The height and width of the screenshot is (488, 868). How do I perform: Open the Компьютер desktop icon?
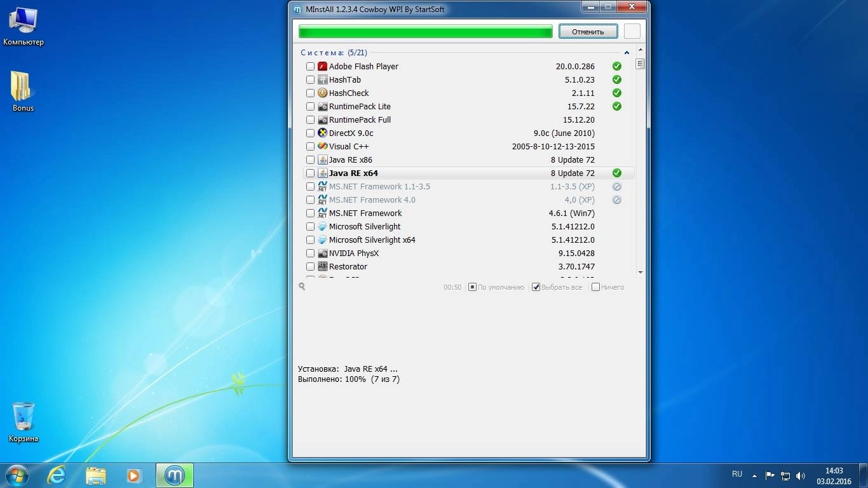coord(24,27)
